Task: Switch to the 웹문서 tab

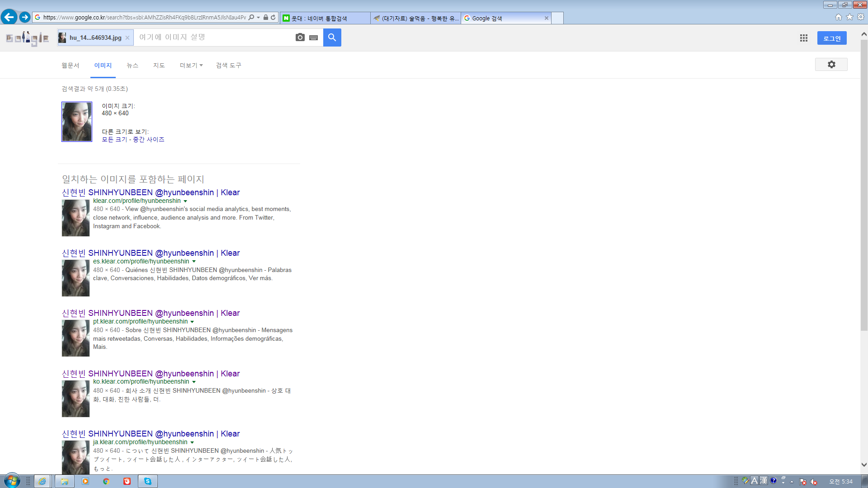Action: tap(70, 66)
